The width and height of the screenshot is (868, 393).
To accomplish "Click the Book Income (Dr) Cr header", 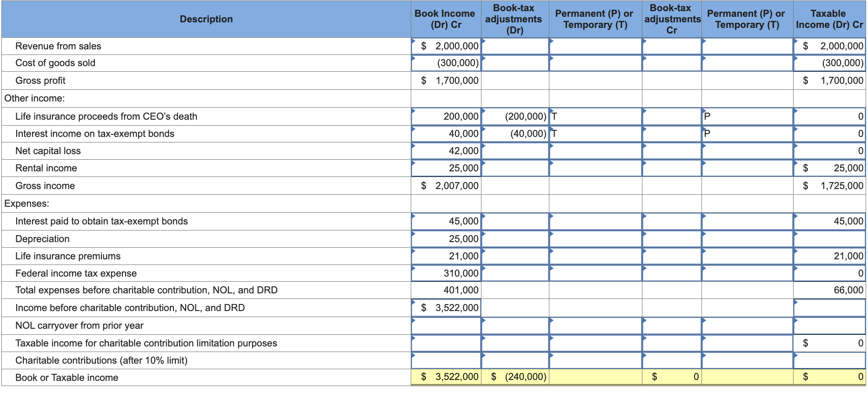I will coord(446,19).
